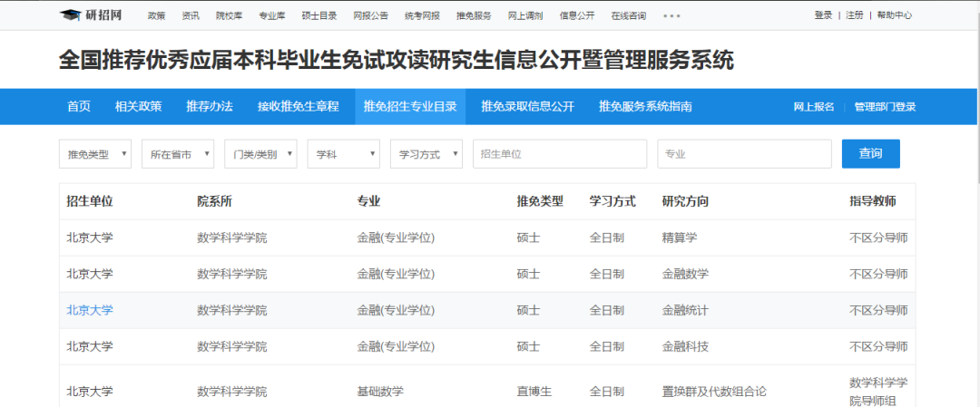The image size is (980, 407).
Task: Open 统考网报 in top menu
Action: 423,15
